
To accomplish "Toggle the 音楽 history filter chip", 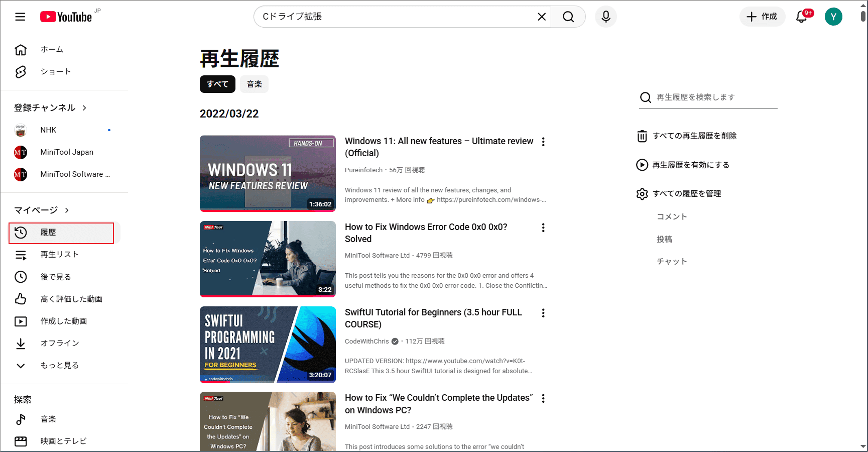I will click(254, 84).
